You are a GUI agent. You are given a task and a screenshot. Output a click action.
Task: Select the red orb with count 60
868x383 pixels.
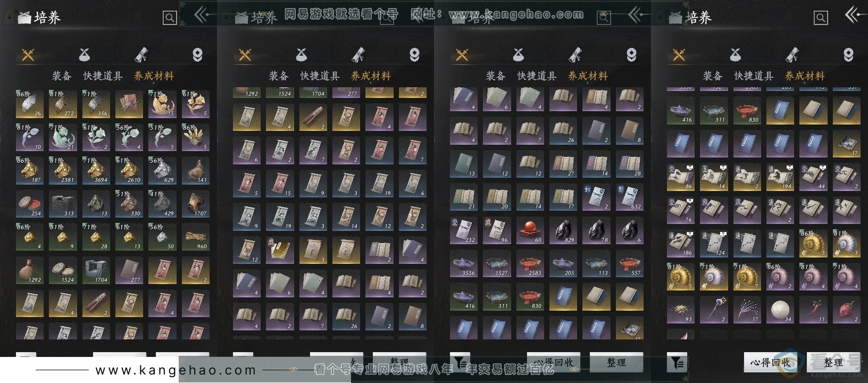[x=530, y=230]
